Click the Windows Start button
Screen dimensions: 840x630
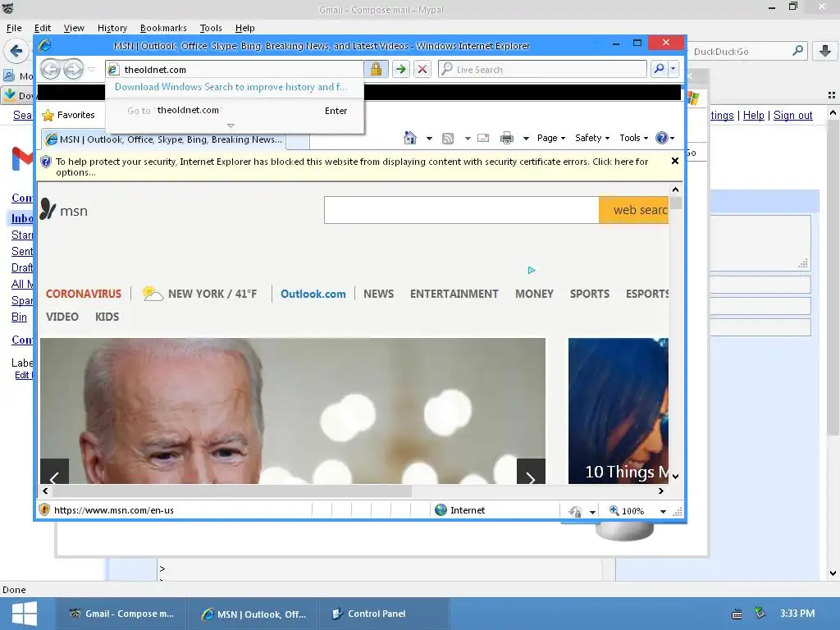click(x=24, y=614)
